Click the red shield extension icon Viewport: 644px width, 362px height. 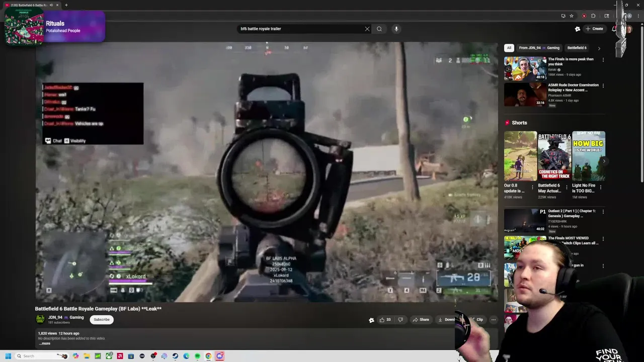(584, 16)
